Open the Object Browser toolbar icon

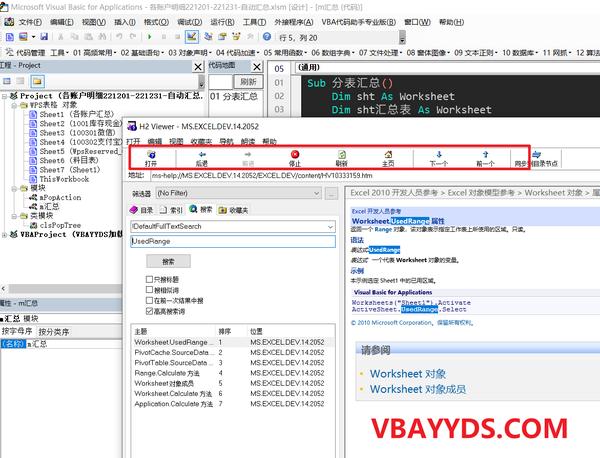coord(236,37)
